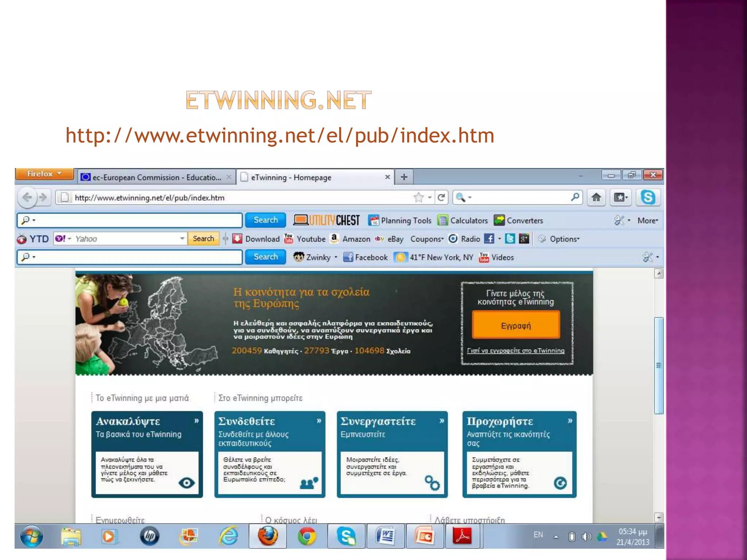Open the Firefox menu dropdown
Screen dimensions: 747x560
point(44,174)
